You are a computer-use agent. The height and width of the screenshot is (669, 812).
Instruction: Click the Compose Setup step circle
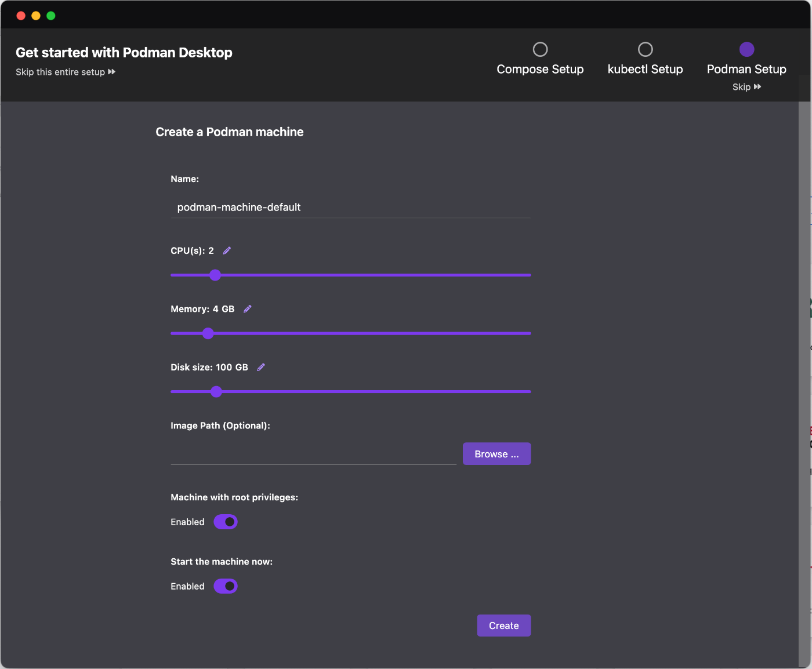(x=540, y=49)
